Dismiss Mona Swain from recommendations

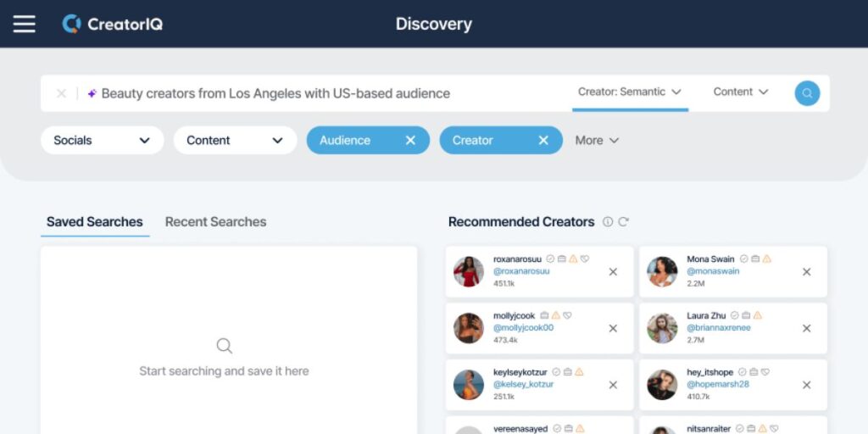806,272
